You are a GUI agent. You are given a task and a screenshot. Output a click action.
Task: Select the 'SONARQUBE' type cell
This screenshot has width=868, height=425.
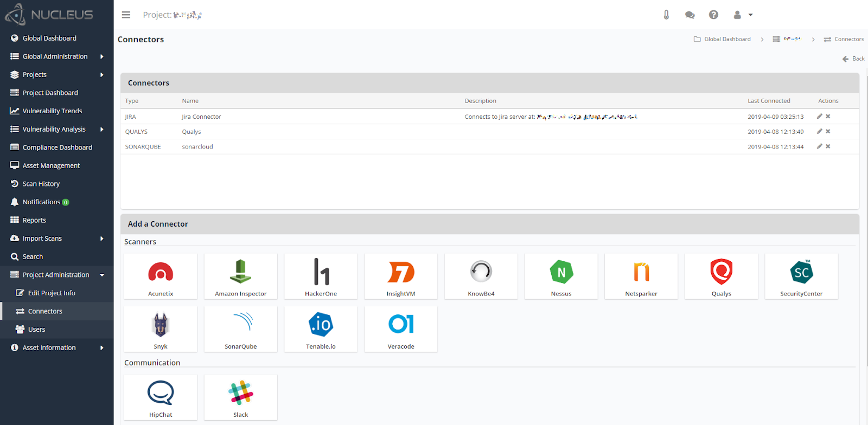(x=143, y=147)
